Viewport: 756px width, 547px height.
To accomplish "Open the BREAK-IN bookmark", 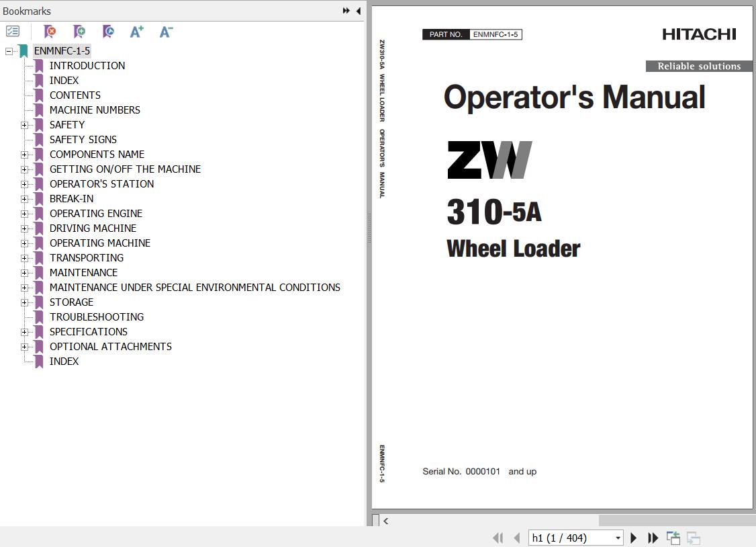I will [x=71, y=199].
